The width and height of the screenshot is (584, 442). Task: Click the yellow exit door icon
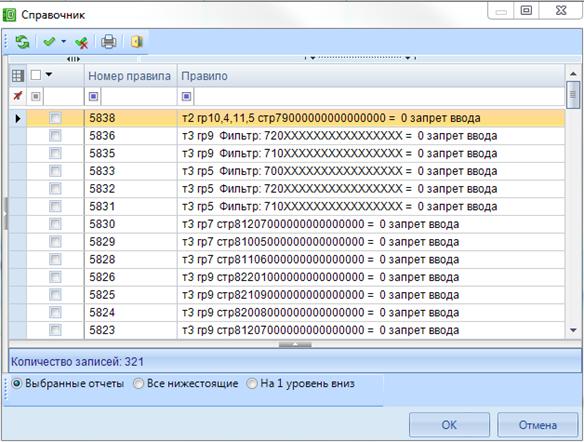click(x=137, y=41)
